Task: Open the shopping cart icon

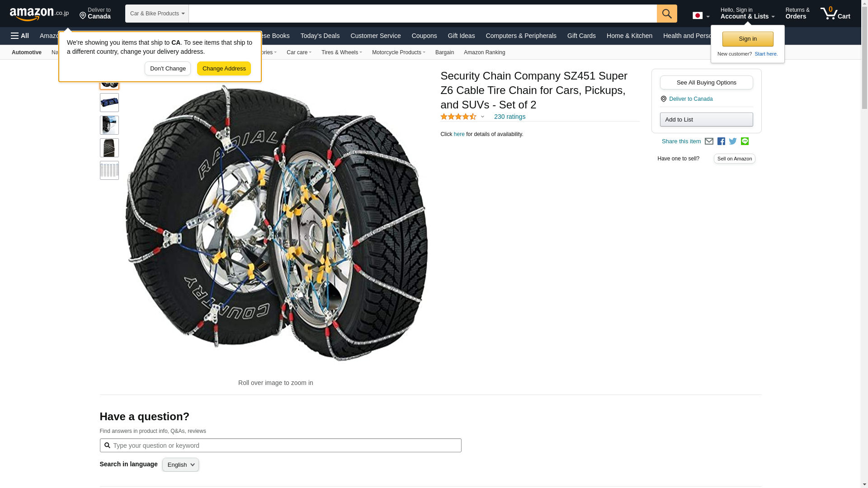Action: (x=835, y=14)
